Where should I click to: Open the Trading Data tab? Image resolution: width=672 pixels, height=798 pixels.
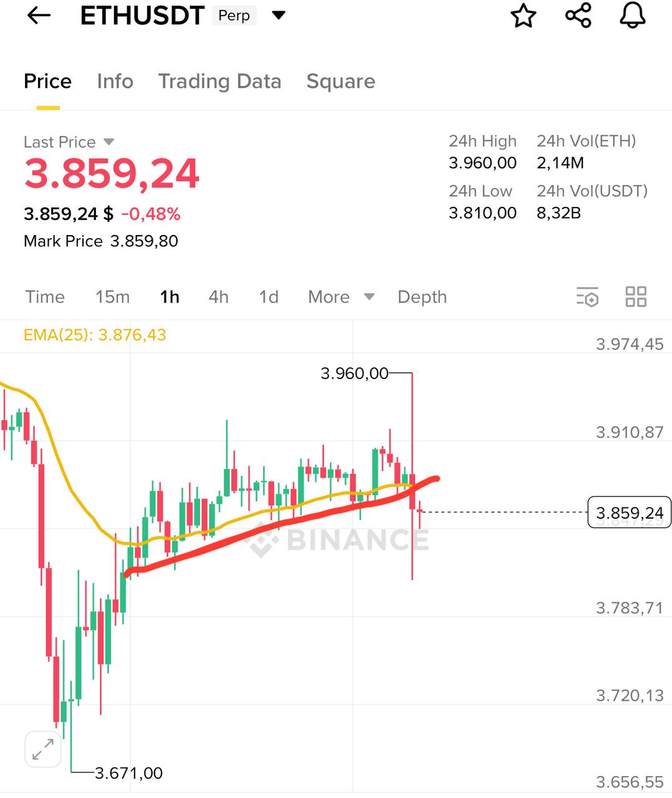(x=219, y=82)
